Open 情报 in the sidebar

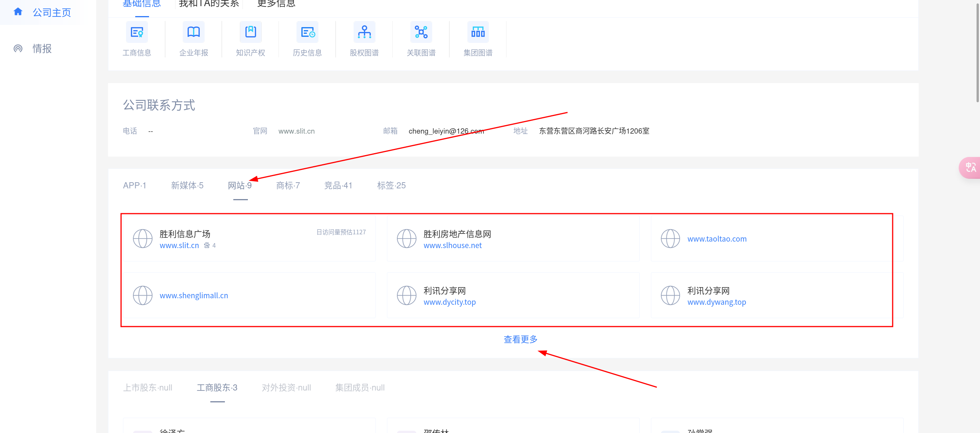(42, 49)
